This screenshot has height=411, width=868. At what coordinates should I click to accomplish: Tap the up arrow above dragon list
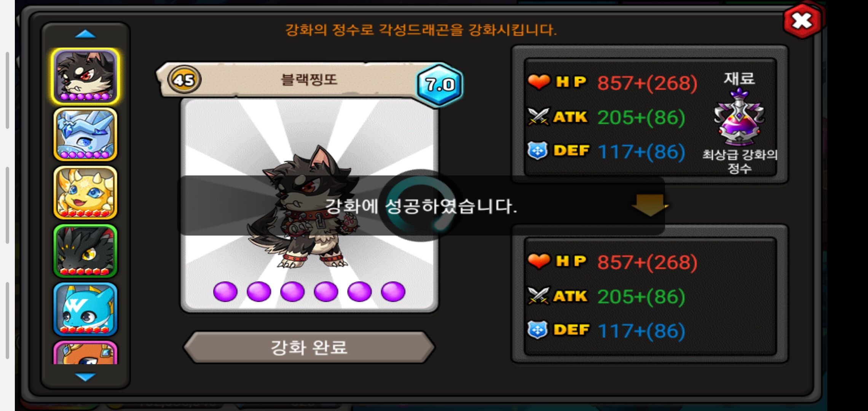point(85,34)
